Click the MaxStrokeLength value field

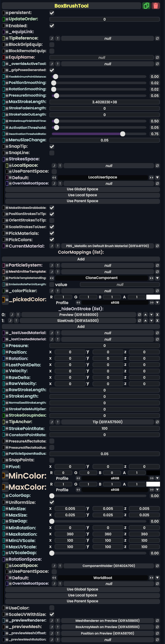coord(104,102)
